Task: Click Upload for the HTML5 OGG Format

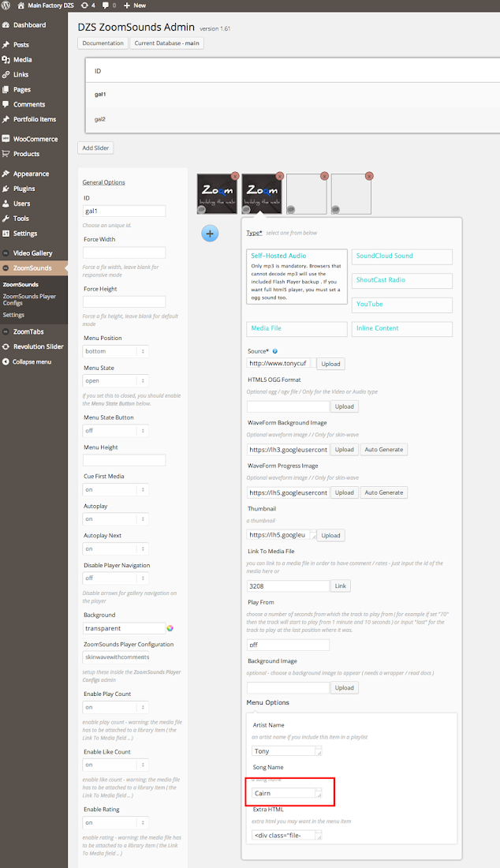Action: (x=344, y=406)
